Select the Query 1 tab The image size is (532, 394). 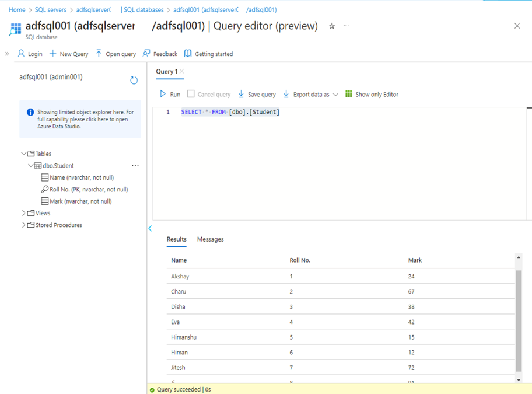(166, 71)
